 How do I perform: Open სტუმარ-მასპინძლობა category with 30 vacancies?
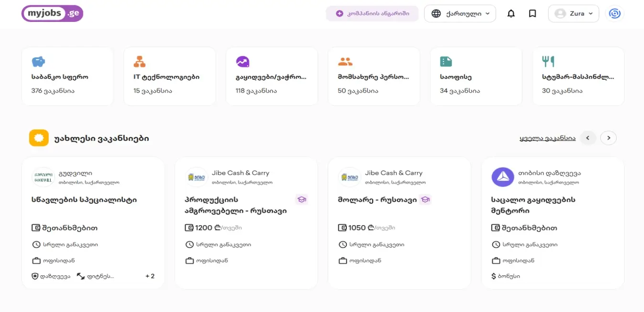tap(578, 76)
